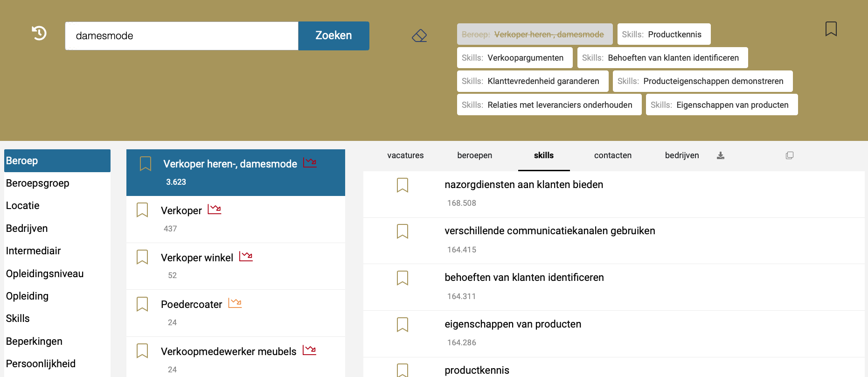Open trend chart icon next to Verkoper
The width and height of the screenshot is (868, 377).
[x=215, y=209]
